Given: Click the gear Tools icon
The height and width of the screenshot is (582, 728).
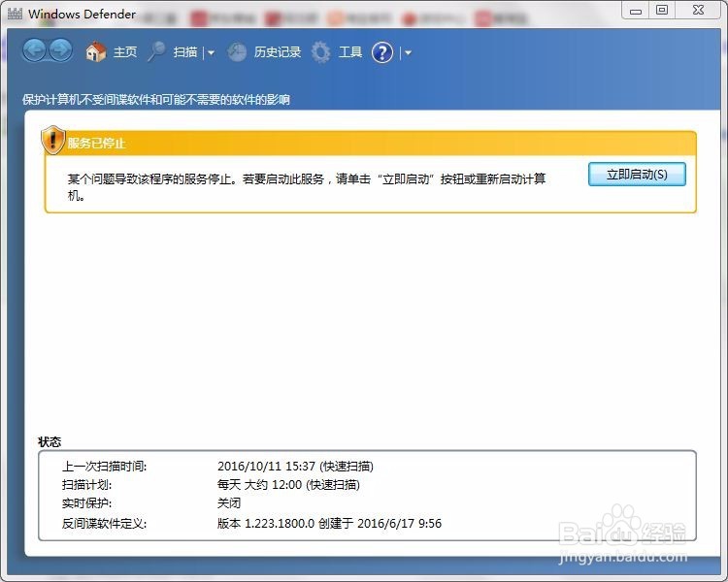Looking at the screenshot, I should click(x=321, y=52).
